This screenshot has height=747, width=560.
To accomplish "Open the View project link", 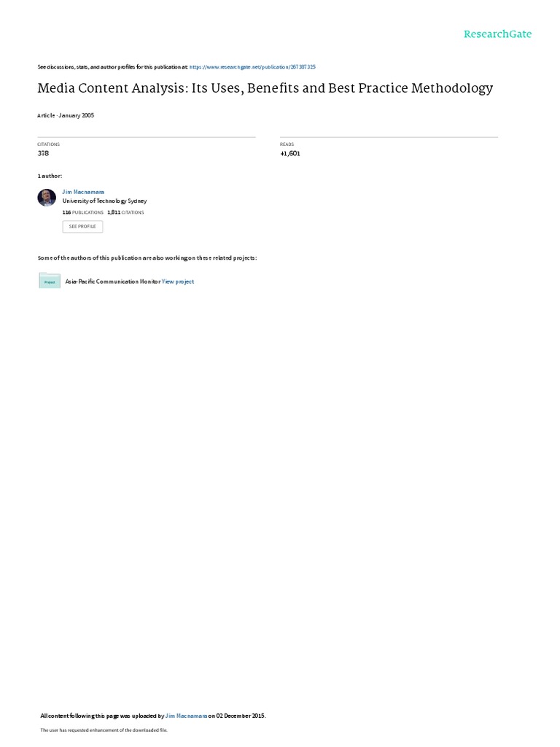I will tap(178, 282).
